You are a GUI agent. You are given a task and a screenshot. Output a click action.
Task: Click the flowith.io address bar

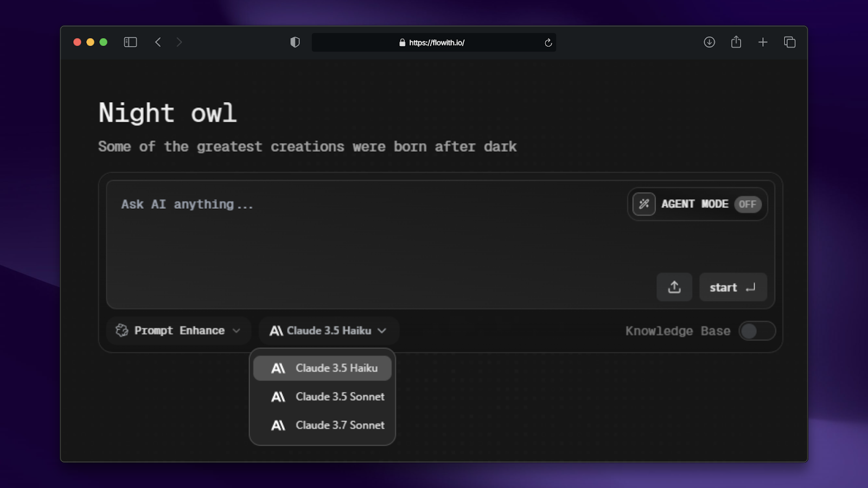(433, 42)
